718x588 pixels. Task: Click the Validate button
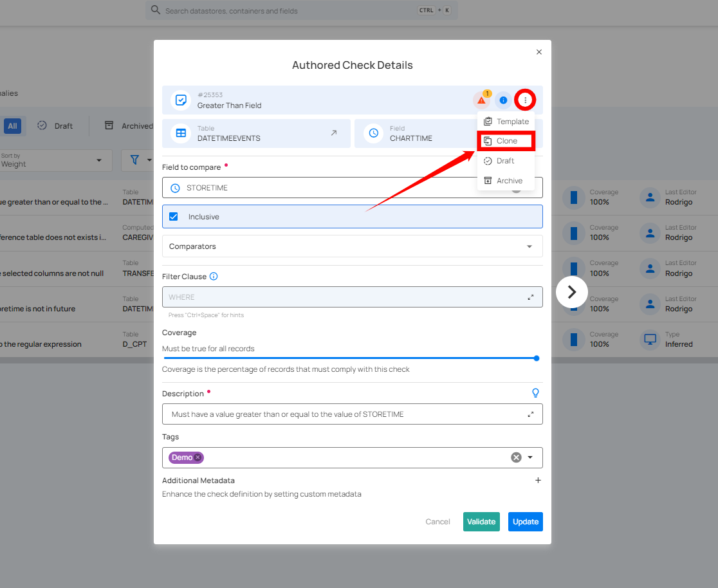point(481,522)
